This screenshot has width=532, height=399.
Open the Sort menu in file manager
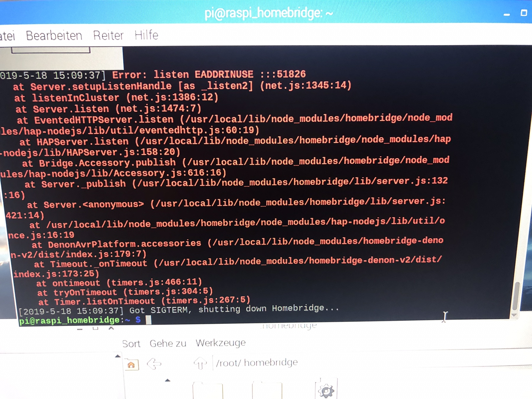(x=131, y=344)
